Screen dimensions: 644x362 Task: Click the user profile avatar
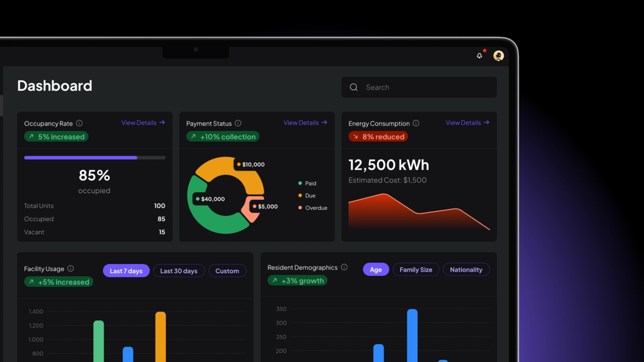pyautogui.click(x=498, y=56)
